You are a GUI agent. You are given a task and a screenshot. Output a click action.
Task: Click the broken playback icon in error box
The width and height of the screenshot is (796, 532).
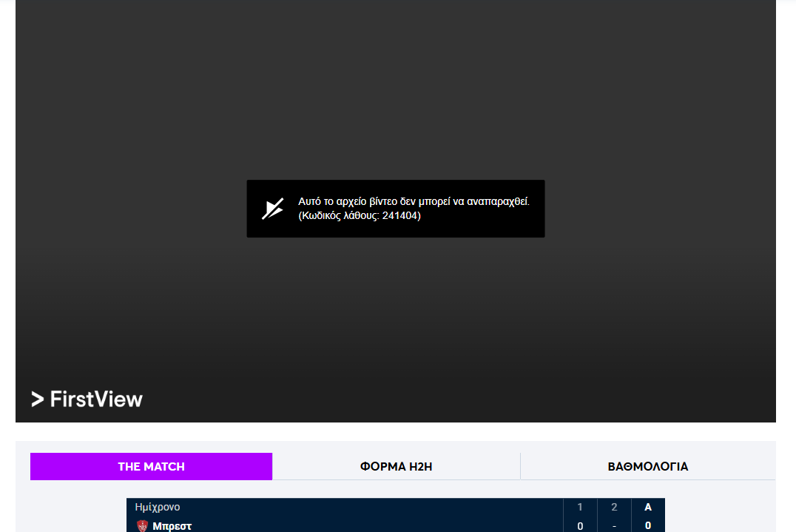pos(272,209)
